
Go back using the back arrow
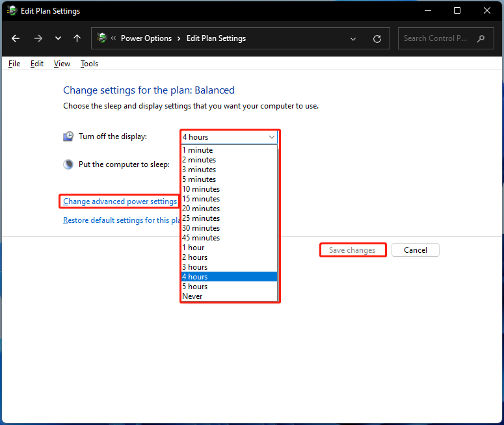(16, 38)
